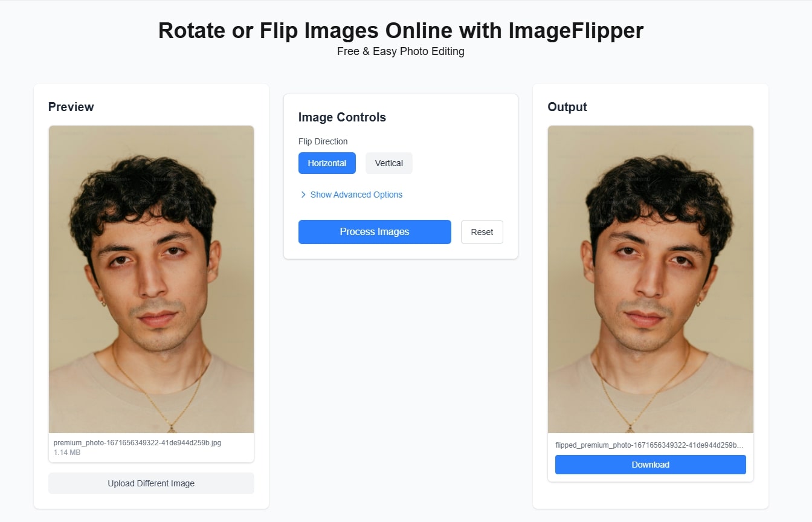Screen dimensions: 812x522
Task: Click the chevron icon beside Show Advanced Options
Action: (303, 195)
